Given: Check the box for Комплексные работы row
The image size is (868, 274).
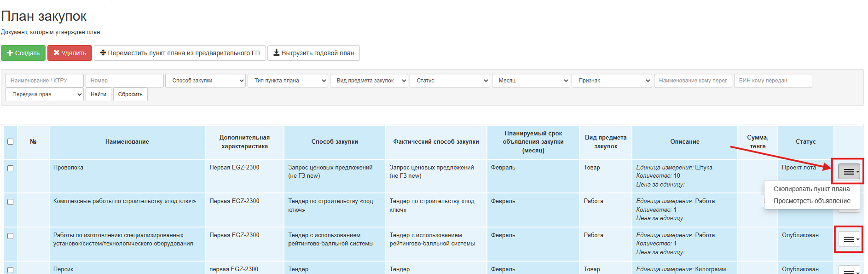Looking at the screenshot, I should point(11,202).
